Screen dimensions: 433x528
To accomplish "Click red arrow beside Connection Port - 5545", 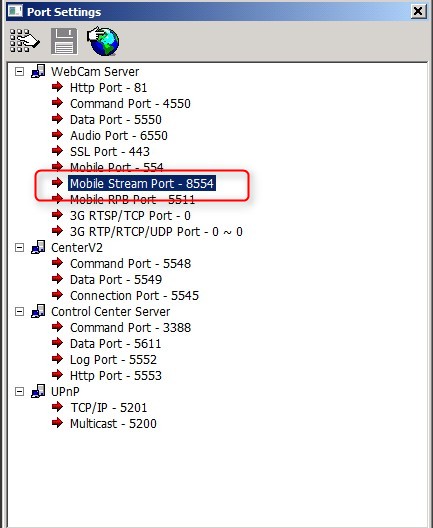I will tap(58, 295).
